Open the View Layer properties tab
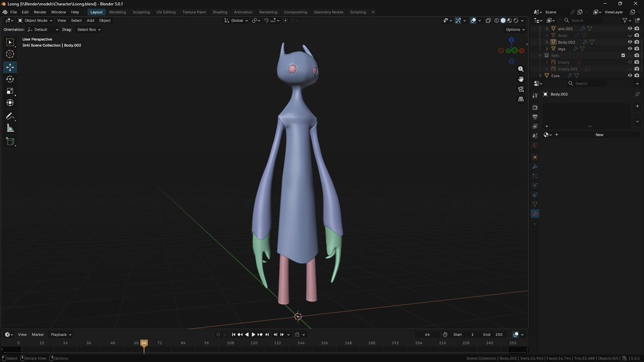 coord(535,126)
